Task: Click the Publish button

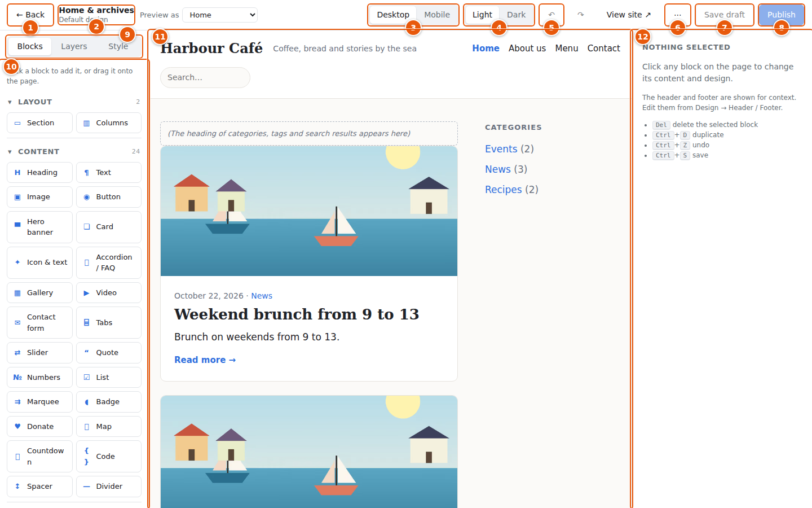Action: pos(781,15)
